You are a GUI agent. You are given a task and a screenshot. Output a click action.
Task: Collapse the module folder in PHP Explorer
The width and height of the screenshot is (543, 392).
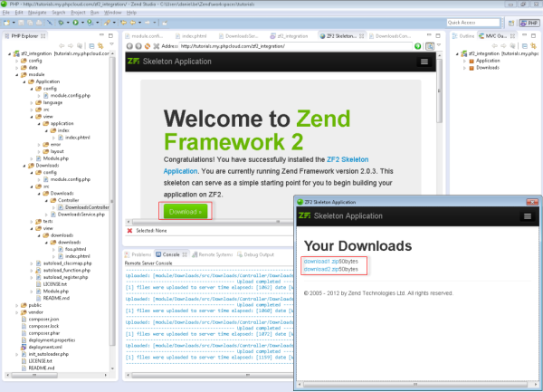[x=19, y=73]
